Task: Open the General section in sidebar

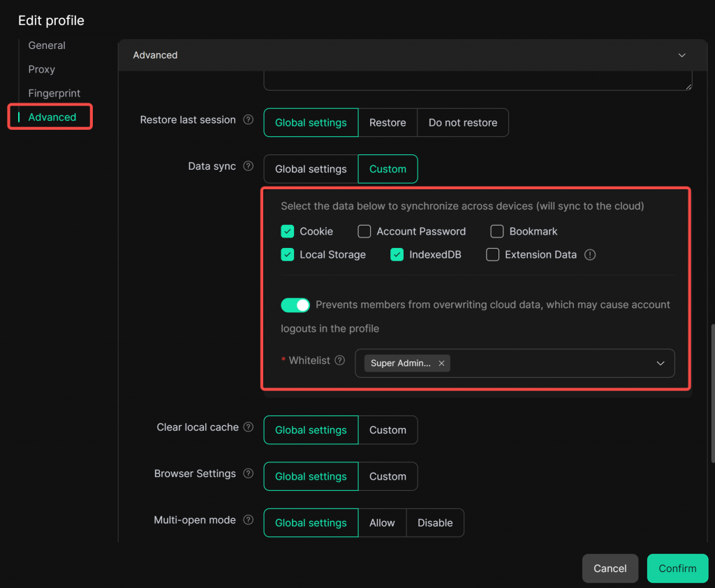Action: [x=47, y=45]
